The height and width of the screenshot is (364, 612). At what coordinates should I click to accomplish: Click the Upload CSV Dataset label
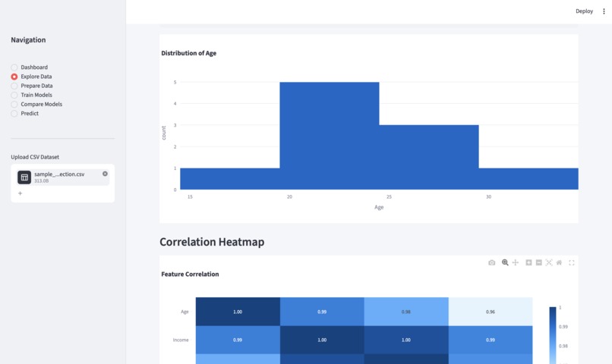coord(35,157)
